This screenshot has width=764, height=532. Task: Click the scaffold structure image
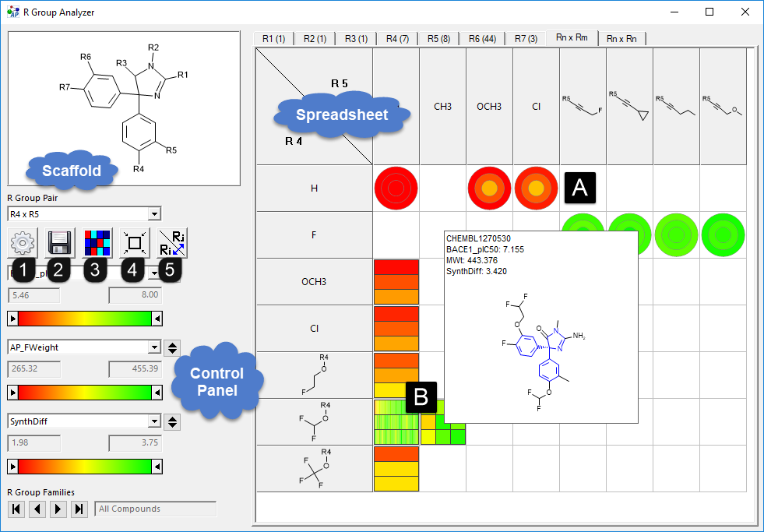tap(124, 108)
